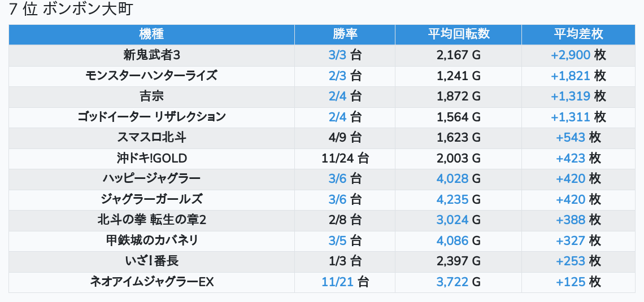
Task: Select the いざ!番長 machine entry
Action: (x=151, y=261)
